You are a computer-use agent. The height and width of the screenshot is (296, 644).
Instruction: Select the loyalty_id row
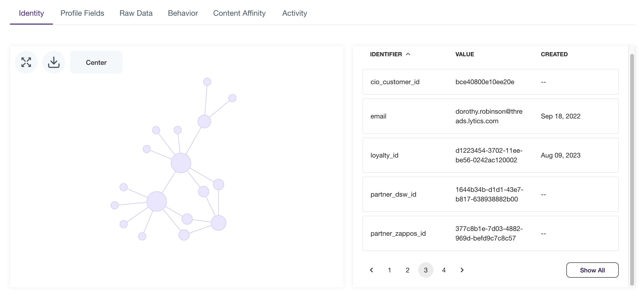pos(490,155)
